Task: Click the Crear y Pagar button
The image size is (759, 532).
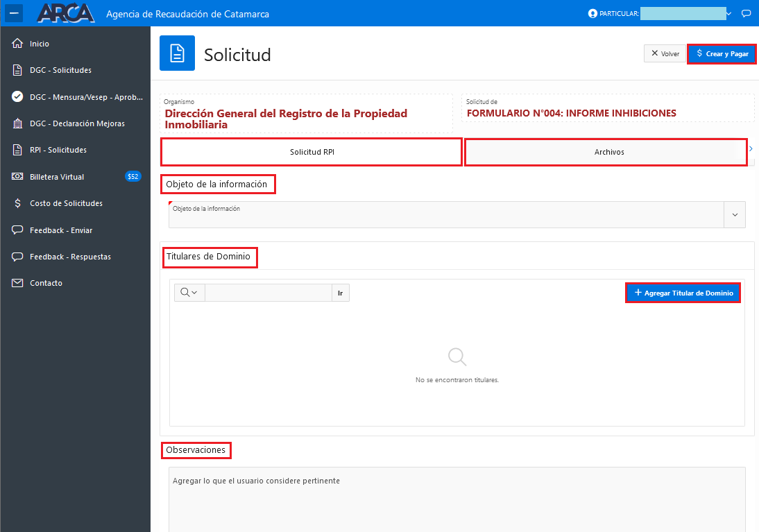Action: click(x=722, y=53)
